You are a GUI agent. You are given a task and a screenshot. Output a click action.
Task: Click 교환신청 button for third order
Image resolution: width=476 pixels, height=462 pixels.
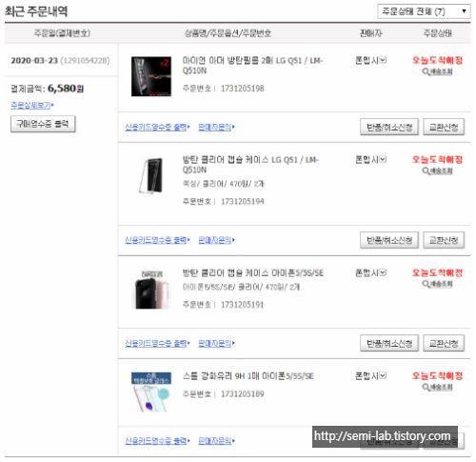[x=444, y=343]
